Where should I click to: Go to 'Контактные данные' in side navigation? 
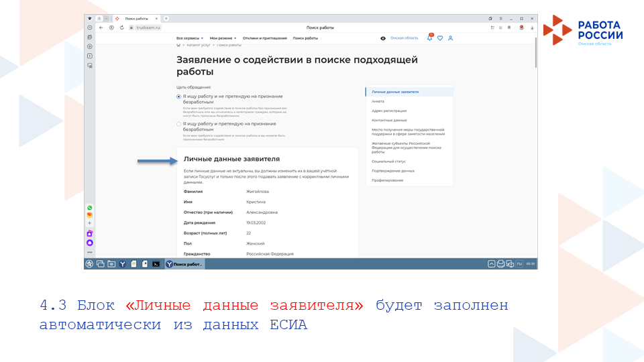[x=390, y=120]
